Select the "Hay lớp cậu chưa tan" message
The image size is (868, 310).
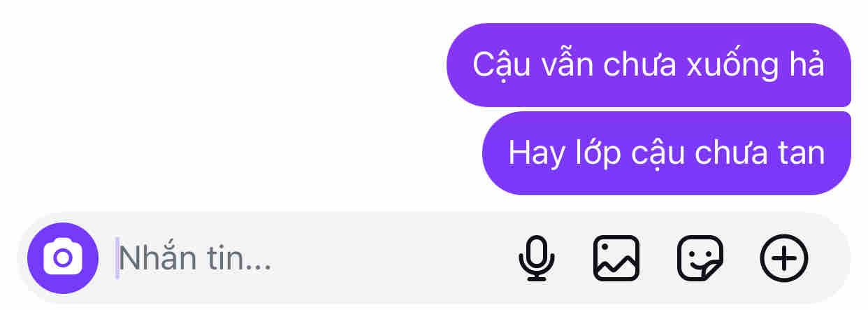(x=667, y=153)
